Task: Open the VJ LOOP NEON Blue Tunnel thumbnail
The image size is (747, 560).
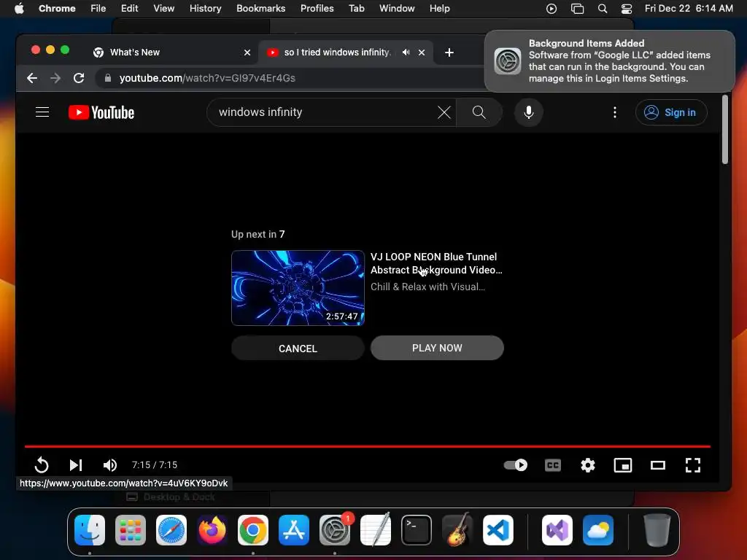Action: [298, 288]
